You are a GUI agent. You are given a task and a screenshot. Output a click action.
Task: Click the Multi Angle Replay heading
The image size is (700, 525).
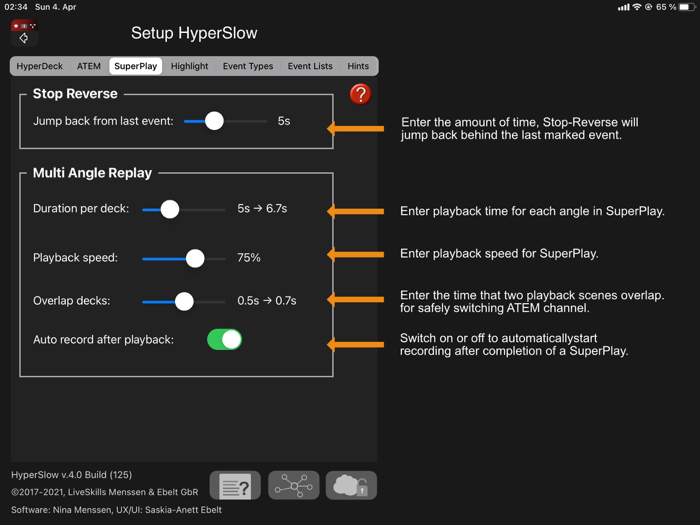pos(92,173)
